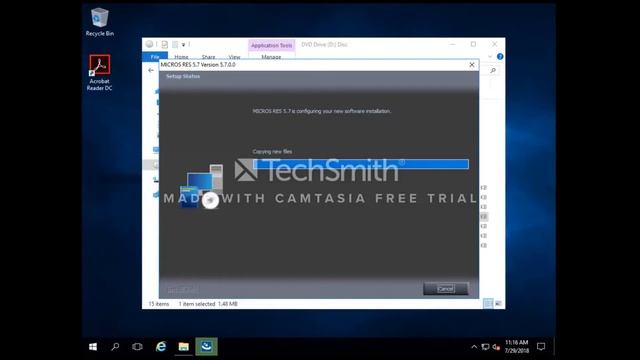Viewport: 640px width, 360px height.
Task: Expand the File Explorer ribbon chevron
Action: pos(490,57)
